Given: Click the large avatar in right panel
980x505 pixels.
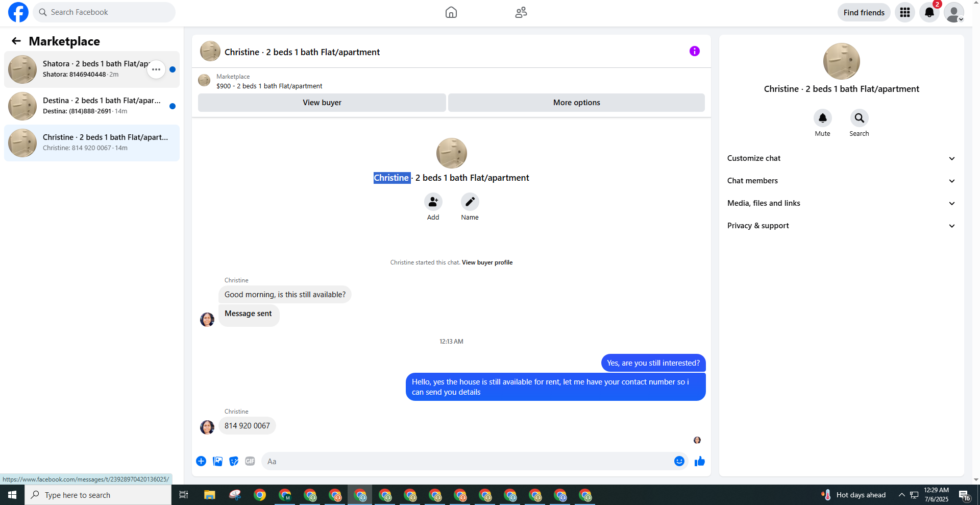Looking at the screenshot, I should (842, 61).
